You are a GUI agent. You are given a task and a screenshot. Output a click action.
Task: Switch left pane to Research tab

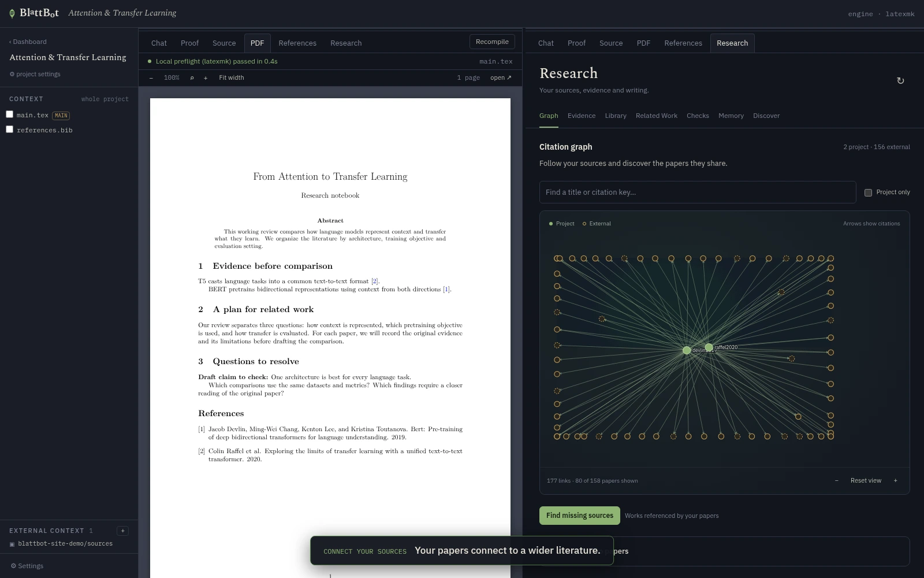346,43
